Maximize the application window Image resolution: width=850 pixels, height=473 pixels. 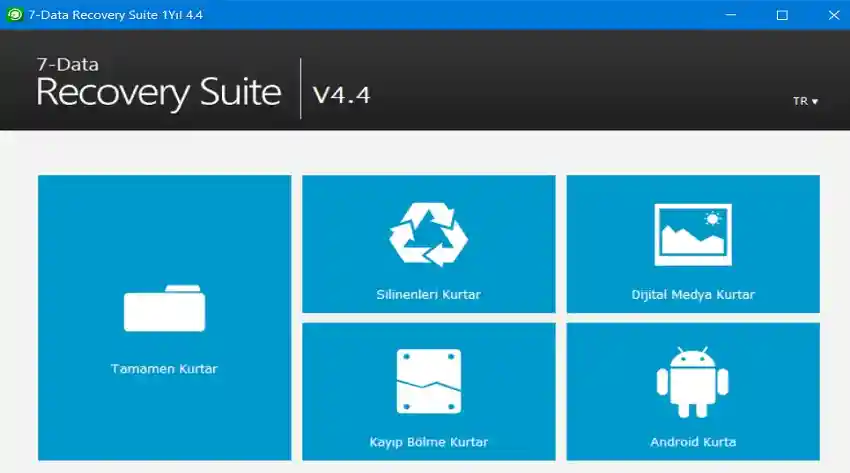(782, 15)
